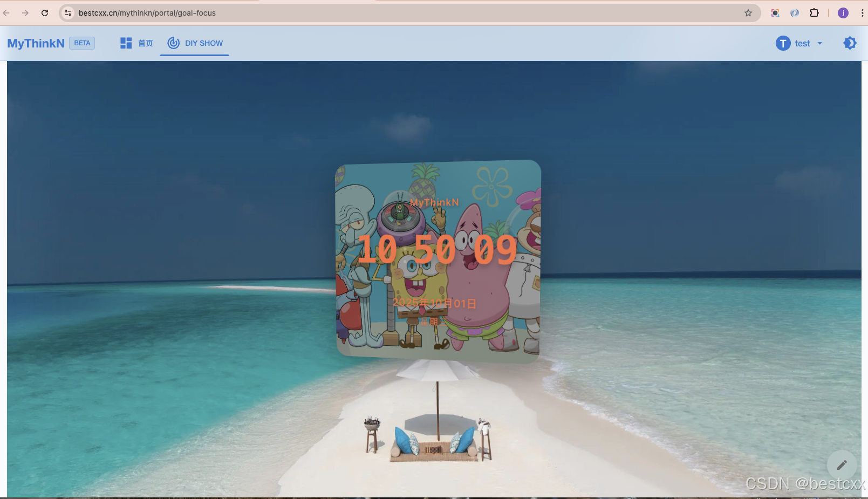The image size is (868, 499).
Task: Click the screen capture extension icon
Action: click(775, 13)
